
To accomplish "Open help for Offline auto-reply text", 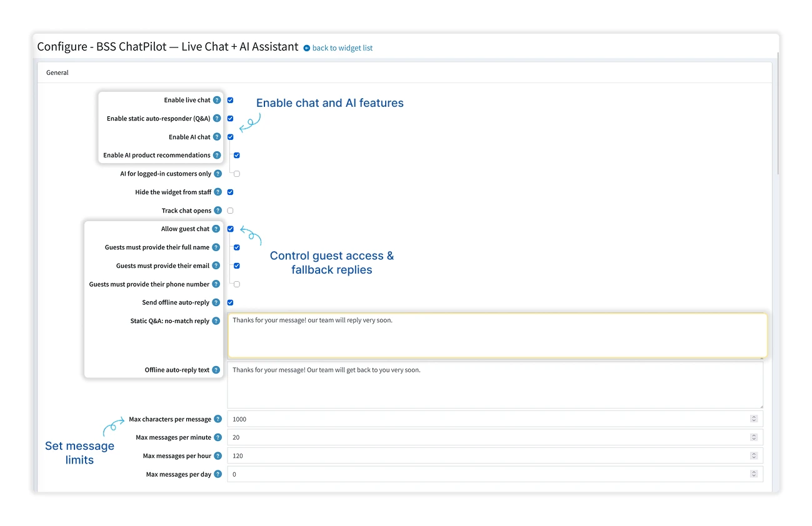I will click(216, 370).
